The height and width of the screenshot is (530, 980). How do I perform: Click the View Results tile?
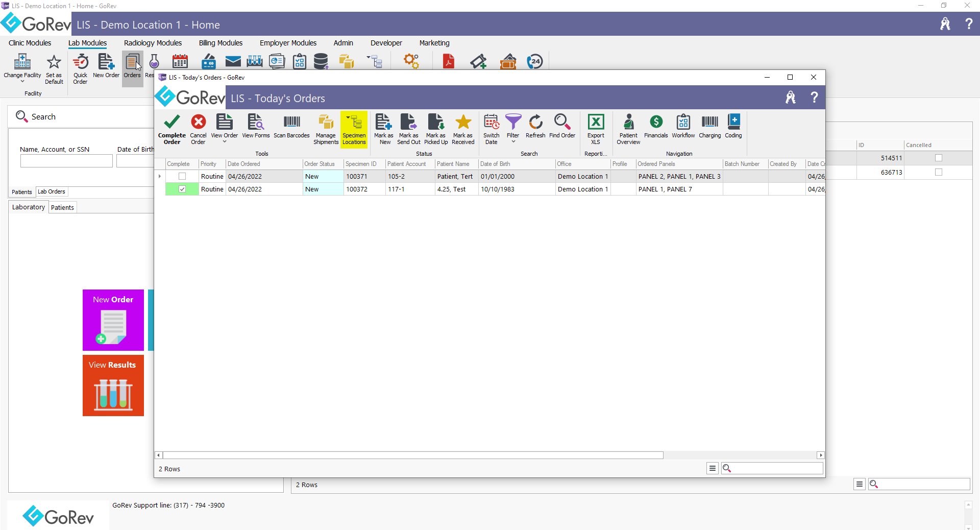(x=113, y=386)
